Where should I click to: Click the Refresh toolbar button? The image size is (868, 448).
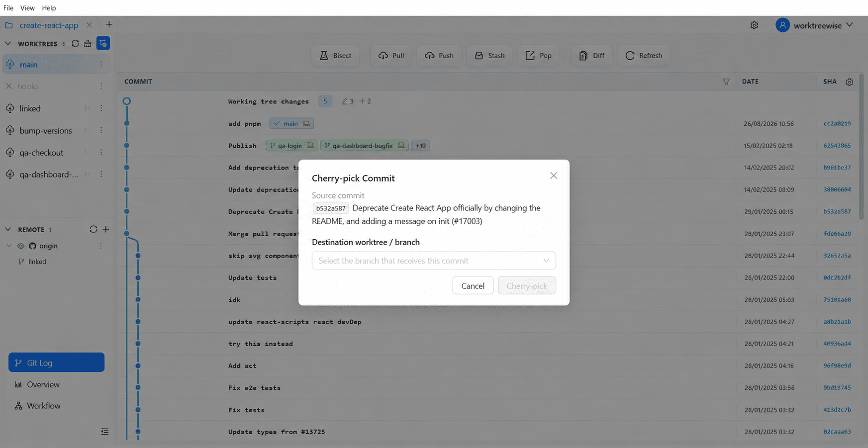(644, 56)
